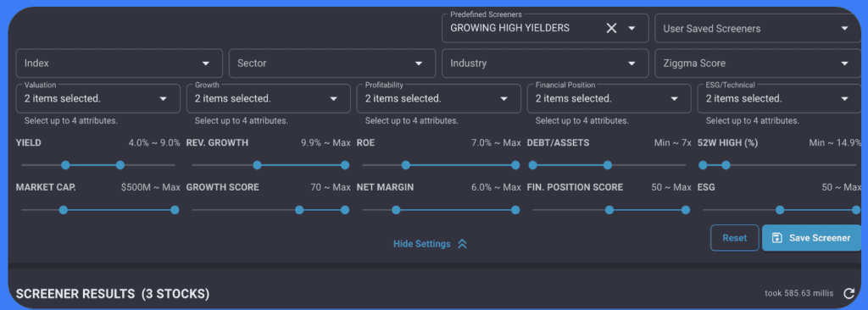Clear the Growing High Yielders predefined screener

click(x=611, y=28)
